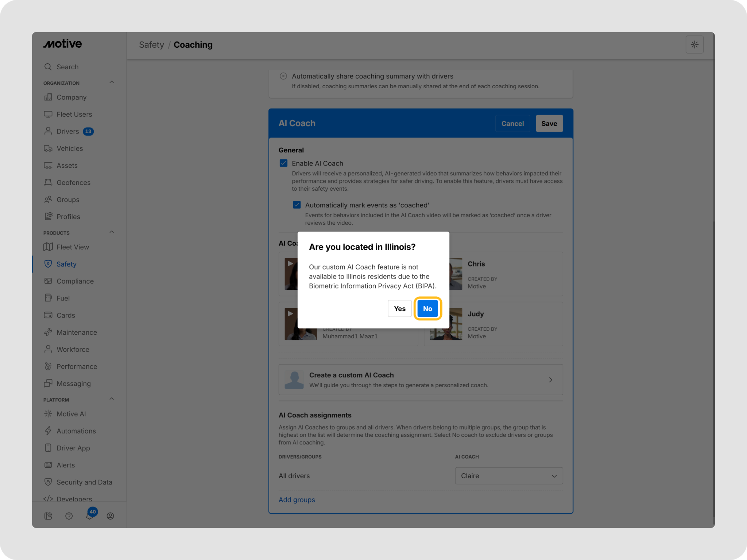This screenshot has height=560, width=747.
Task: Collapse the Organization section
Action: click(x=112, y=82)
